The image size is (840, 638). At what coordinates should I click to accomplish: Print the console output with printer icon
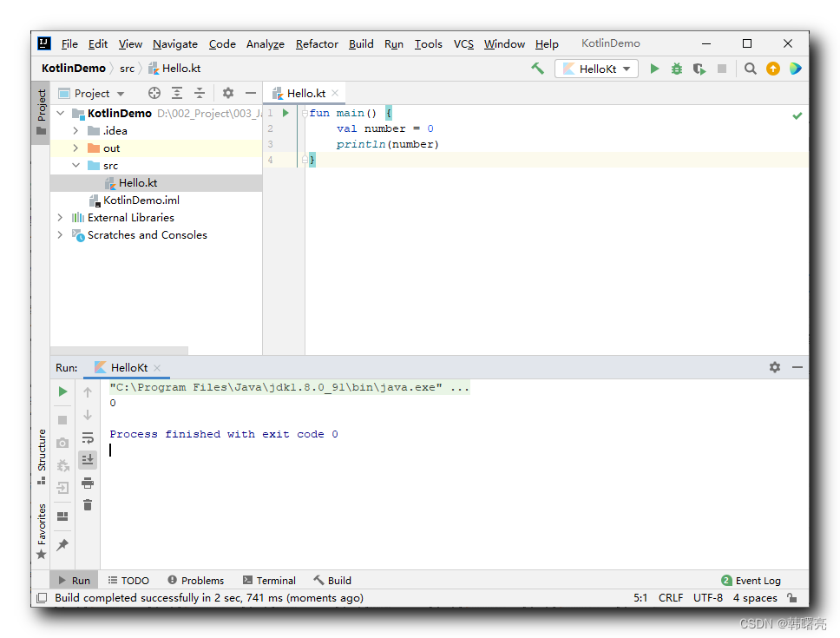coord(88,483)
